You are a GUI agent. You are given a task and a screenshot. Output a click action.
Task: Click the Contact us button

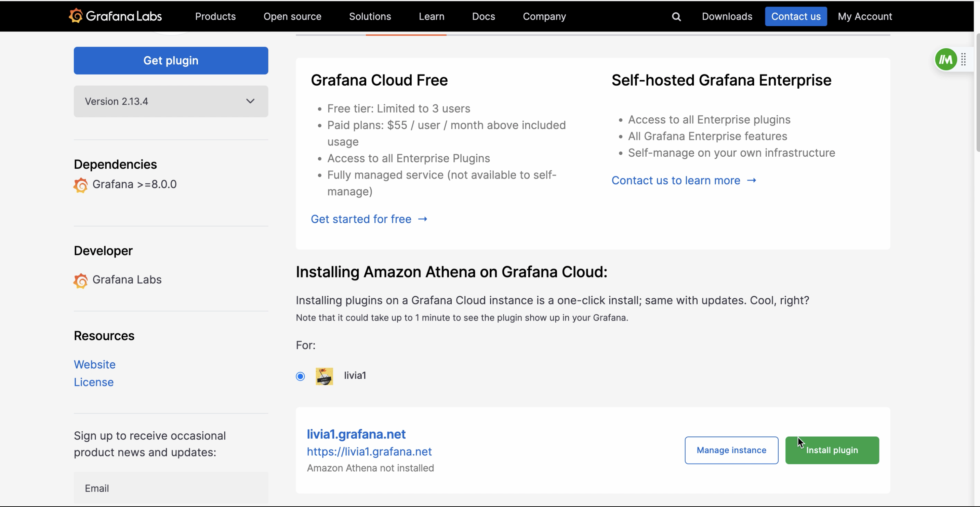(795, 16)
